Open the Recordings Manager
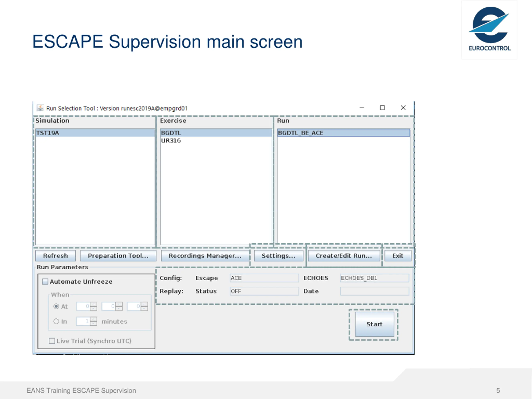Screen dimensions: 532x399 (205, 256)
